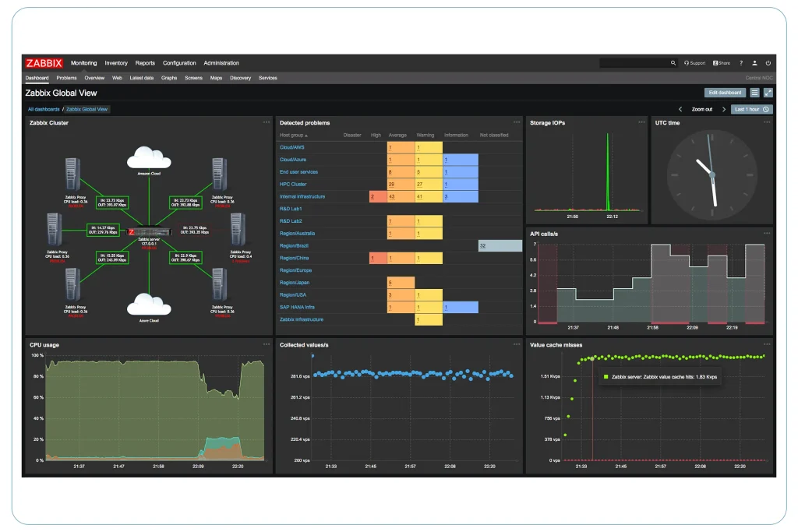Go to previous time period arrow
Screen dimensions: 798x532
coord(680,109)
